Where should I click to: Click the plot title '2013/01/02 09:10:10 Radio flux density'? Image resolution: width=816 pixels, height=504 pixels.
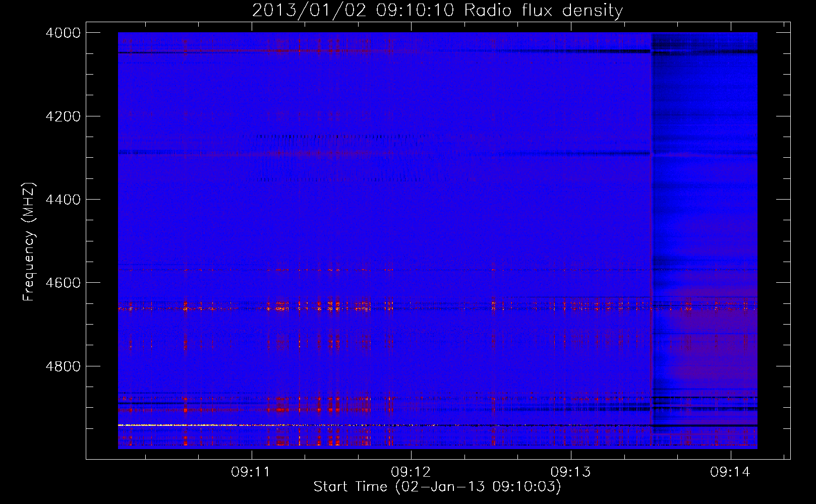point(437,10)
